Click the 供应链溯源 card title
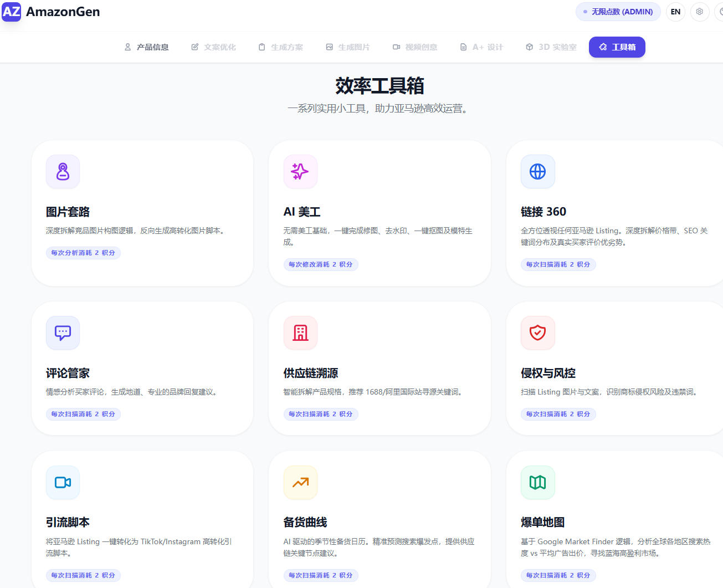723x588 pixels. (310, 373)
